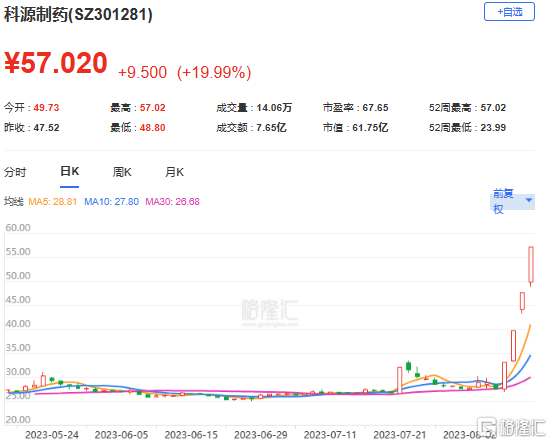
Task: Open the 前复权 adjustment dropdown
Action: pyautogui.click(x=512, y=202)
